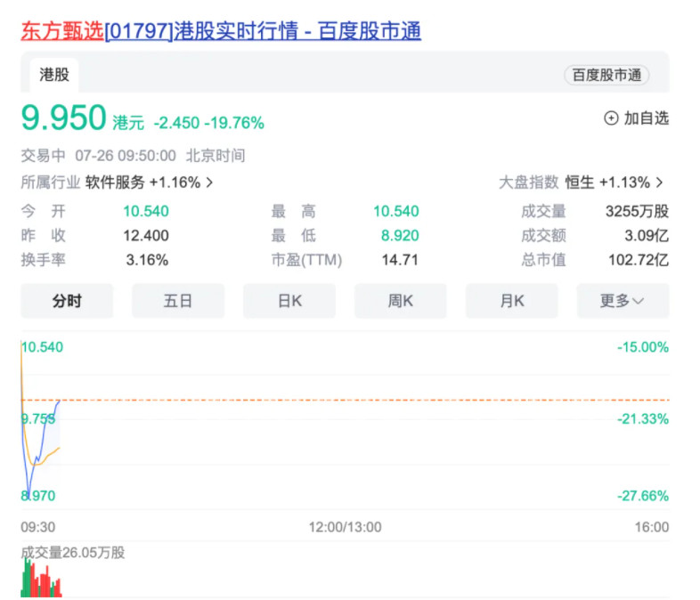Open the 东方甄选[01797]港股实时行情 title link
Viewport: 700px width, 600px height.
[221, 31]
